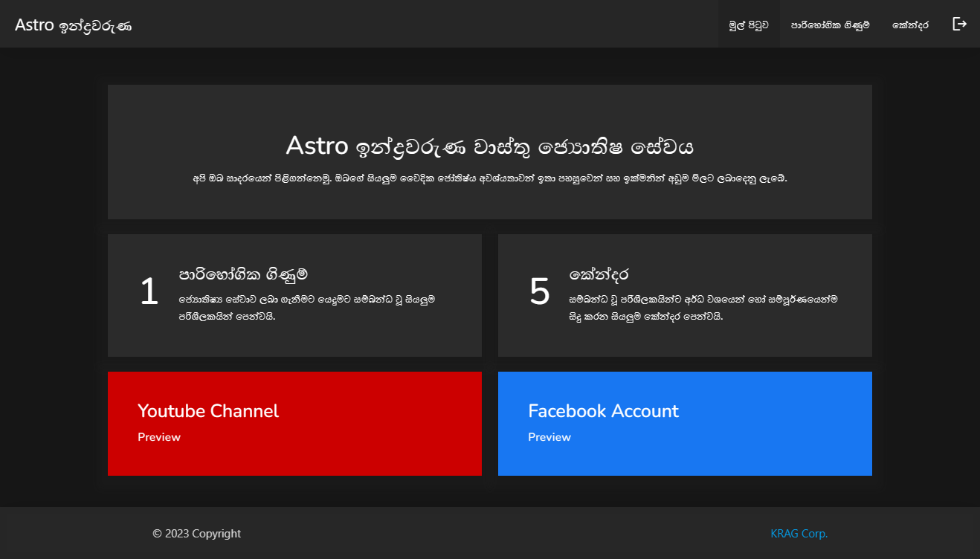The height and width of the screenshot is (559, 980).
Task: Open the KRAG Corp. footer link
Action: point(799,533)
